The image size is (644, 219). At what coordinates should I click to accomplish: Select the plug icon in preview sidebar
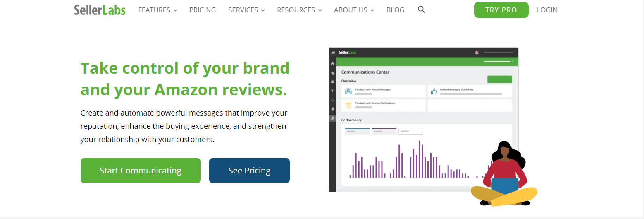[333, 118]
